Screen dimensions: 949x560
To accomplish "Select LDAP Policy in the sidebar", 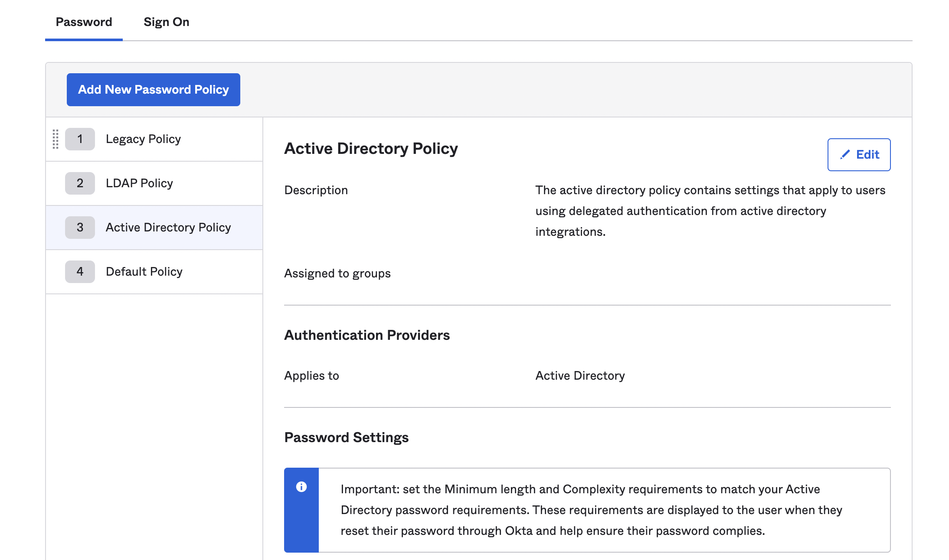I will [139, 183].
